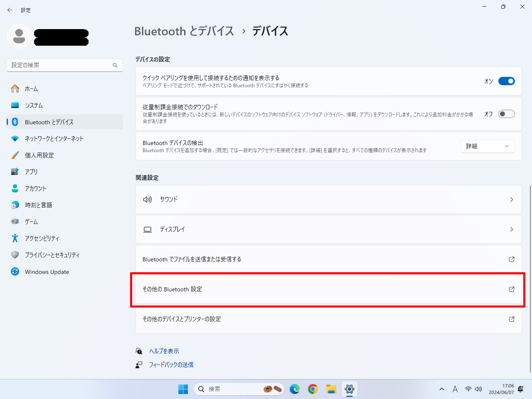Enable download over metered connections toggle
The height and width of the screenshot is (399, 532).
point(507,114)
